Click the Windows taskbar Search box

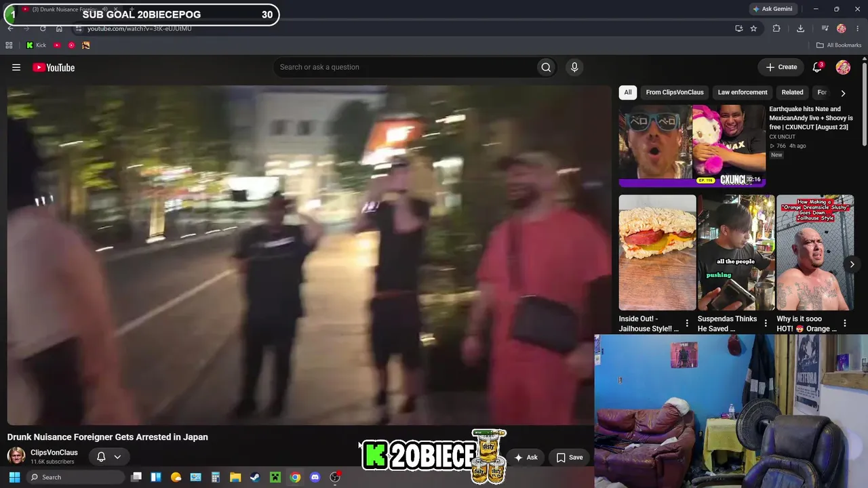pyautogui.click(x=76, y=477)
